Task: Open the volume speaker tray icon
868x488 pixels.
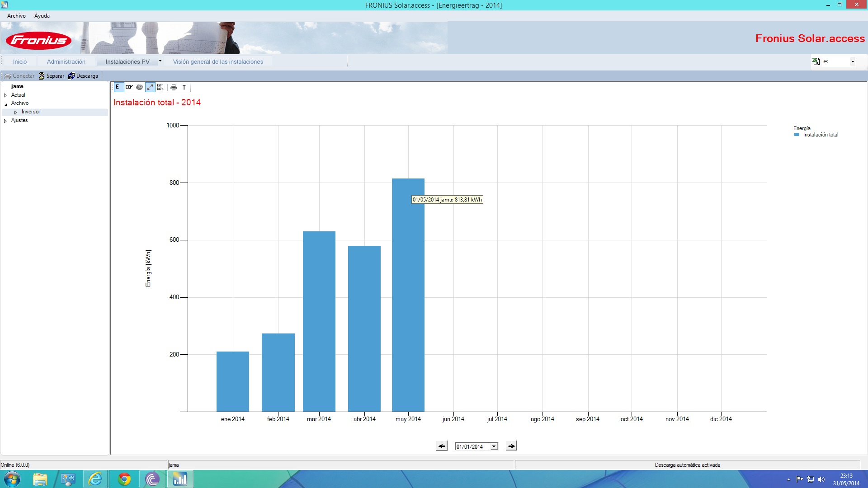Action: point(821,479)
